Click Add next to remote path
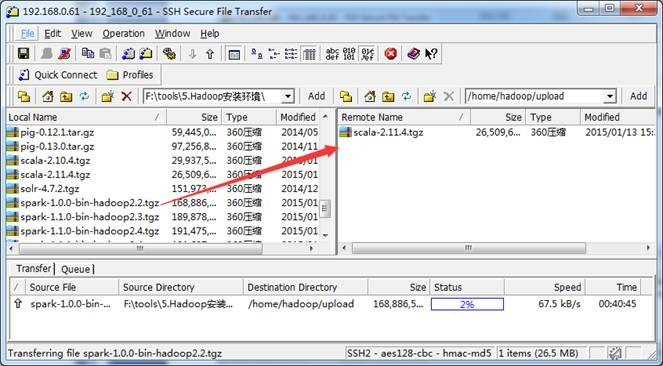663x366 pixels. click(x=638, y=96)
